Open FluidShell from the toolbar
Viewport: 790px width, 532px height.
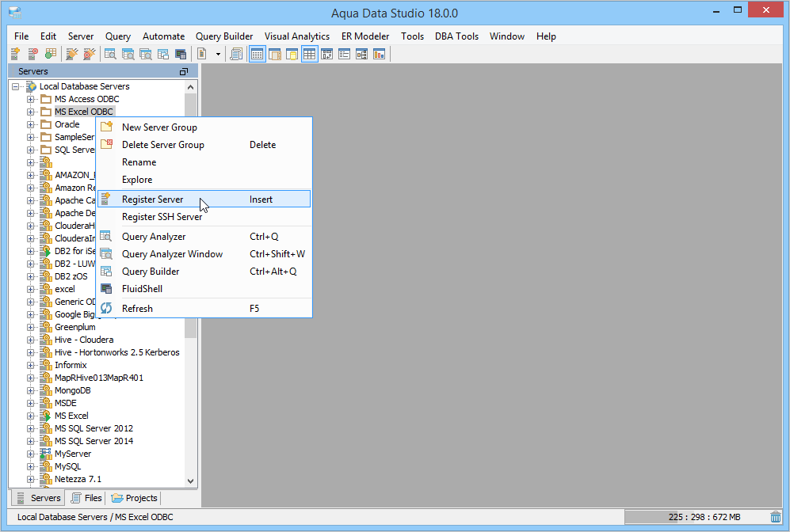point(181,54)
